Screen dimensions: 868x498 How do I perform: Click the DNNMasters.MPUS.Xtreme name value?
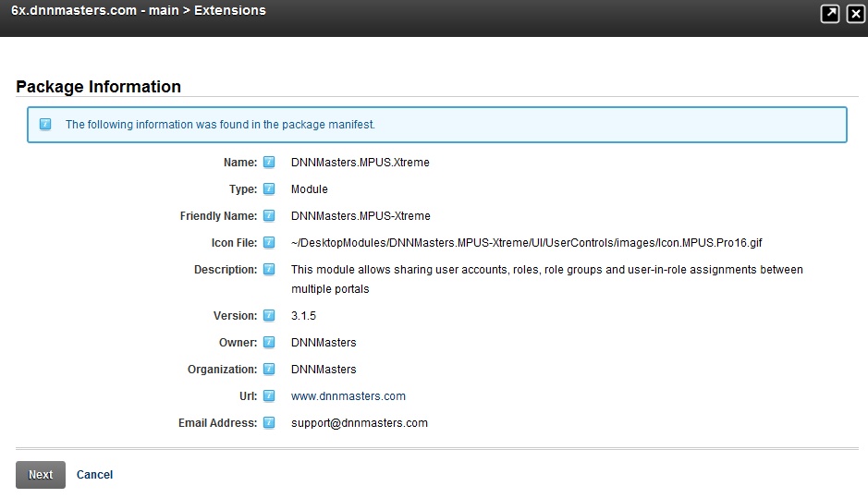(x=361, y=162)
